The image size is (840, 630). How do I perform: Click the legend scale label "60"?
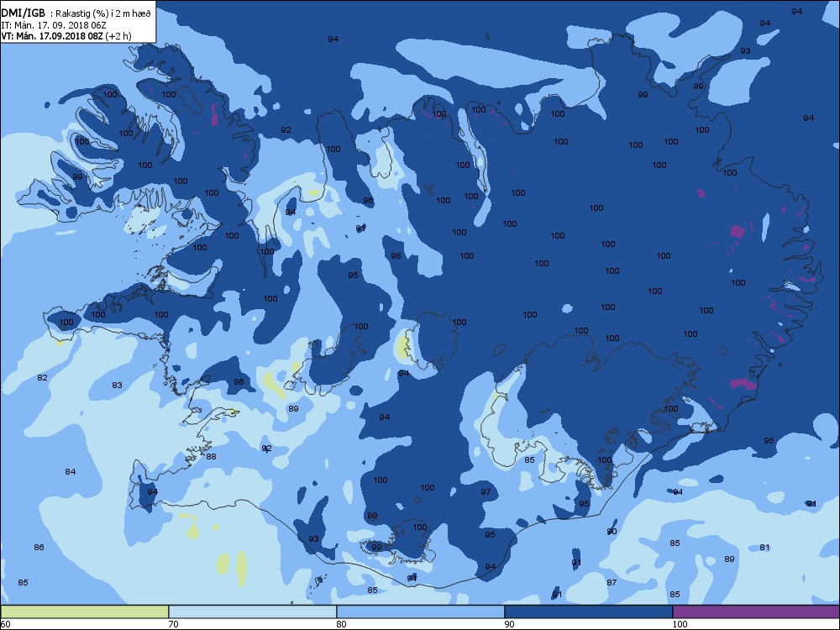5,624
